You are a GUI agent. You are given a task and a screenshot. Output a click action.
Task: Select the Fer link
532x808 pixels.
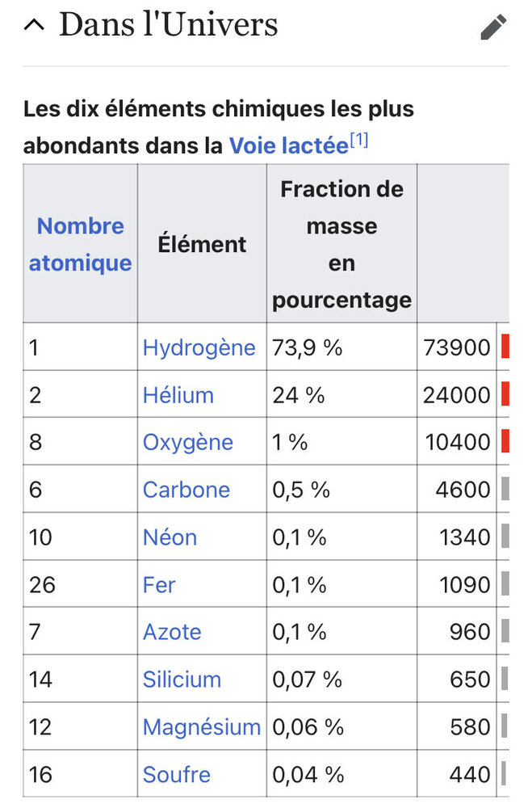[159, 584]
